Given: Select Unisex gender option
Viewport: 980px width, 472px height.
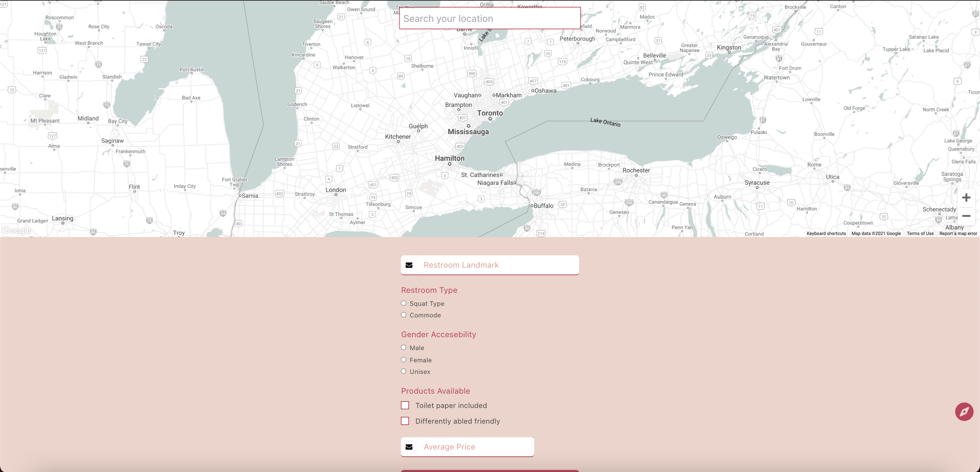Looking at the screenshot, I should tap(404, 371).
